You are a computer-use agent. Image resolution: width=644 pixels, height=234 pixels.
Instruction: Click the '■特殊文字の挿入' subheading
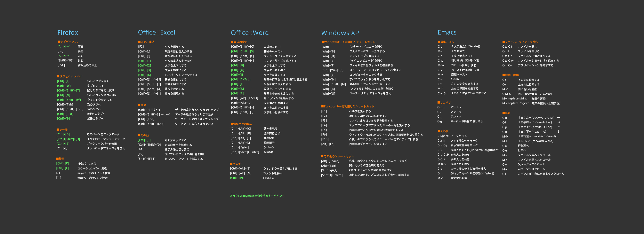pyautogui.click(x=241, y=124)
